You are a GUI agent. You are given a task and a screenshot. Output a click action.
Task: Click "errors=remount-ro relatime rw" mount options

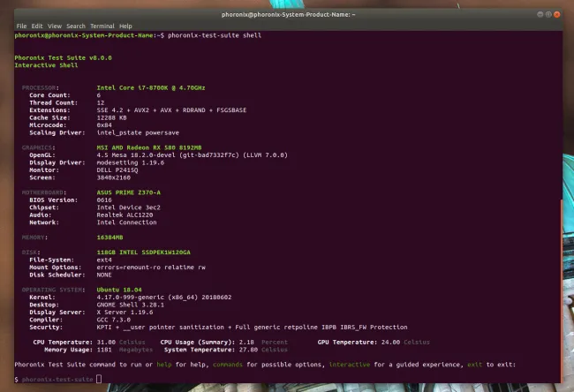[x=151, y=268]
